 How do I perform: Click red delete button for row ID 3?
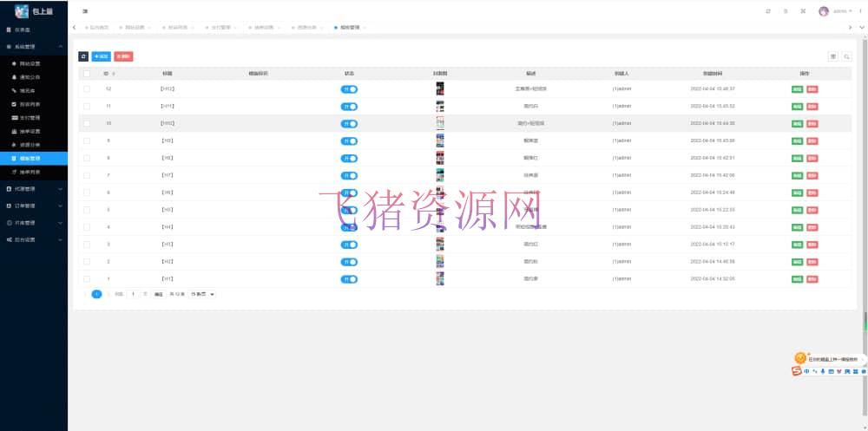pyautogui.click(x=812, y=245)
